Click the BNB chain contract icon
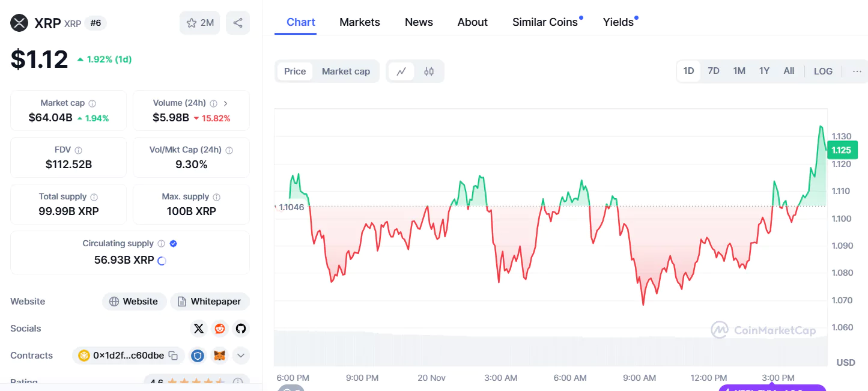The image size is (868, 391). click(x=83, y=356)
